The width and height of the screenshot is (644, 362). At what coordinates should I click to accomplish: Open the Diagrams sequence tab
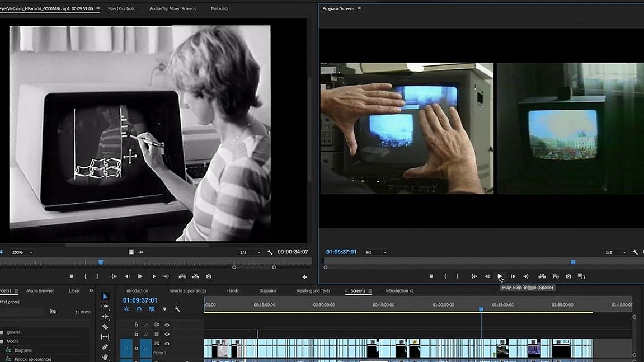pos(268,291)
